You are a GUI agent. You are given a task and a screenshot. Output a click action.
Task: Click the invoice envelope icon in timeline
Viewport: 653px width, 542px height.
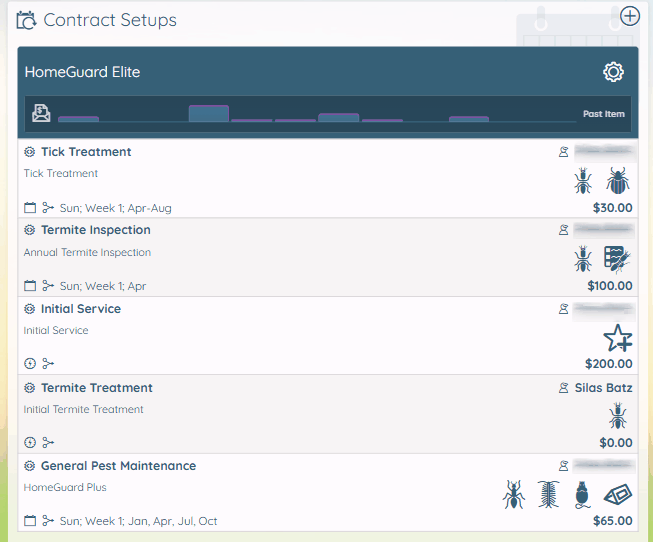(41, 113)
